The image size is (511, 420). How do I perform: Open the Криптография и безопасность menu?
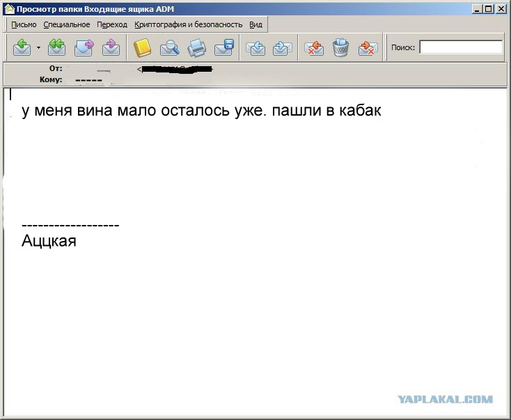(189, 25)
